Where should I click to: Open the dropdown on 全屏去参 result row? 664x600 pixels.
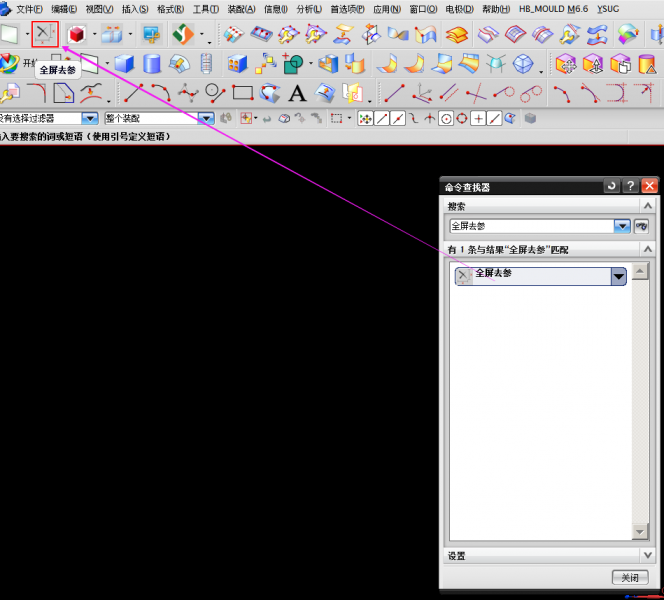point(619,276)
